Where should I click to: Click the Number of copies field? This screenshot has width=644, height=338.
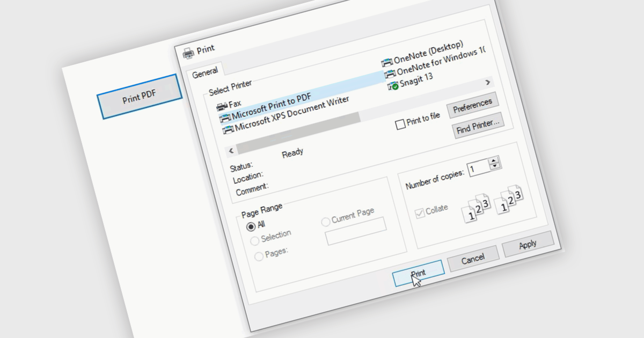coord(479,168)
